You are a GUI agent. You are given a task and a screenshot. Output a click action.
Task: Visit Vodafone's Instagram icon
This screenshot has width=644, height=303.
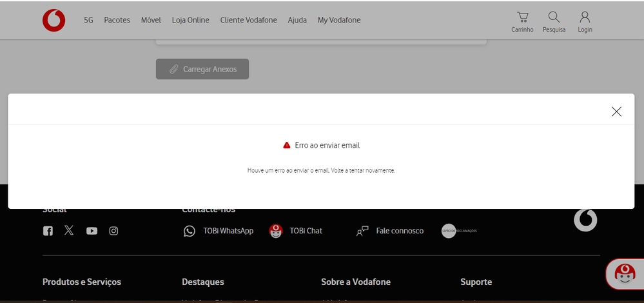coord(113,231)
